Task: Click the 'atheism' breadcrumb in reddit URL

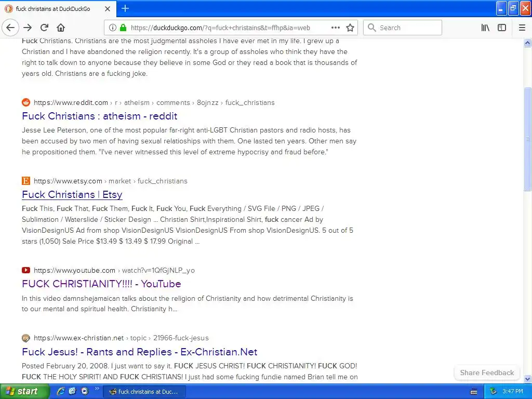Action: (137, 102)
